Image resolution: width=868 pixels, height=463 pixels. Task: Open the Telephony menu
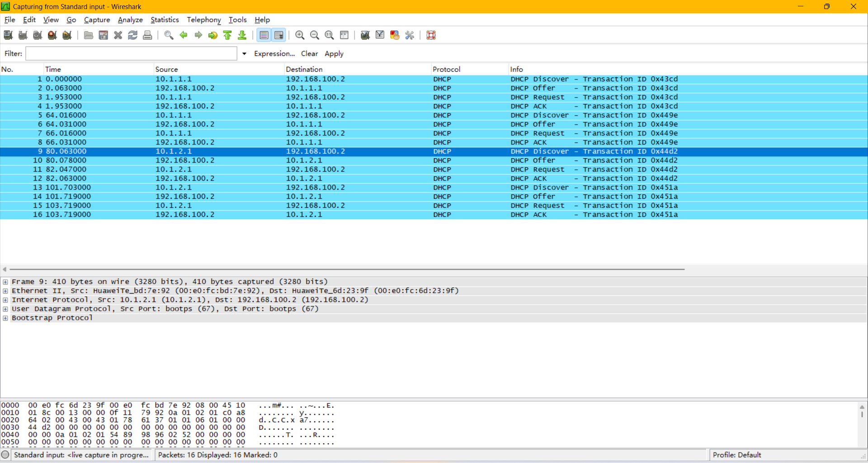(204, 20)
